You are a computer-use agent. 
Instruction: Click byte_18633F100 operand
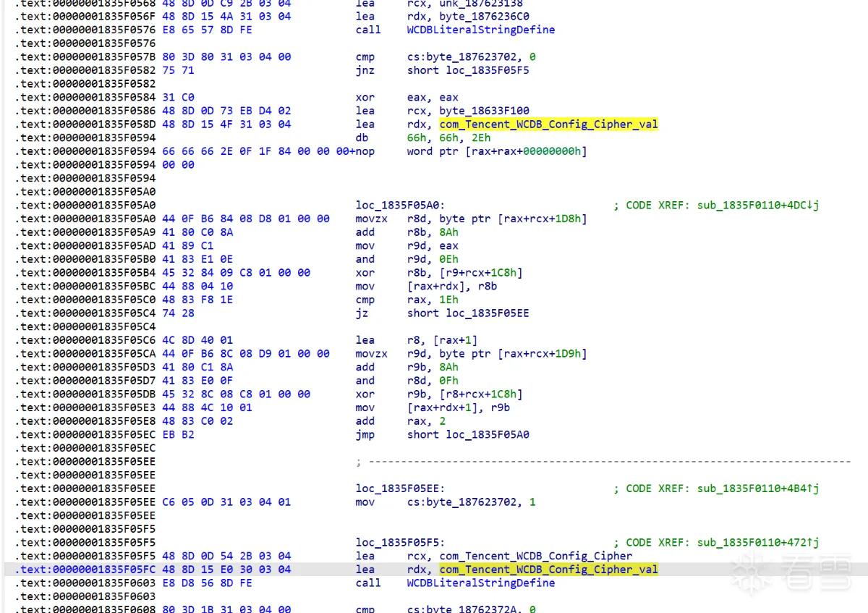(x=485, y=111)
